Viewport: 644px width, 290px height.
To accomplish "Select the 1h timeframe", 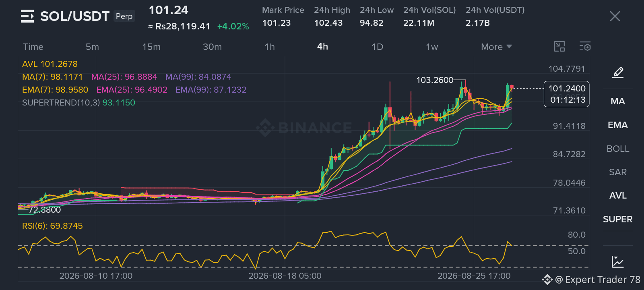I will (270, 47).
